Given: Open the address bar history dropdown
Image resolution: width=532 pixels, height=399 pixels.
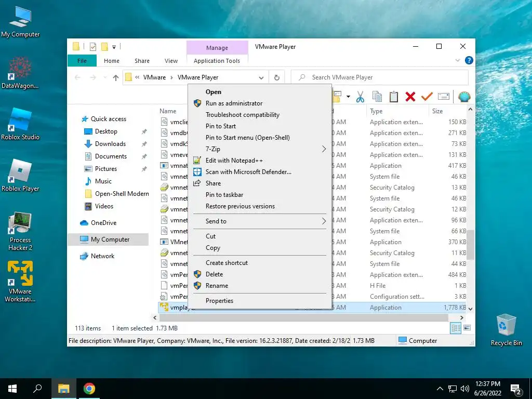Looking at the screenshot, I should click(261, 78).
